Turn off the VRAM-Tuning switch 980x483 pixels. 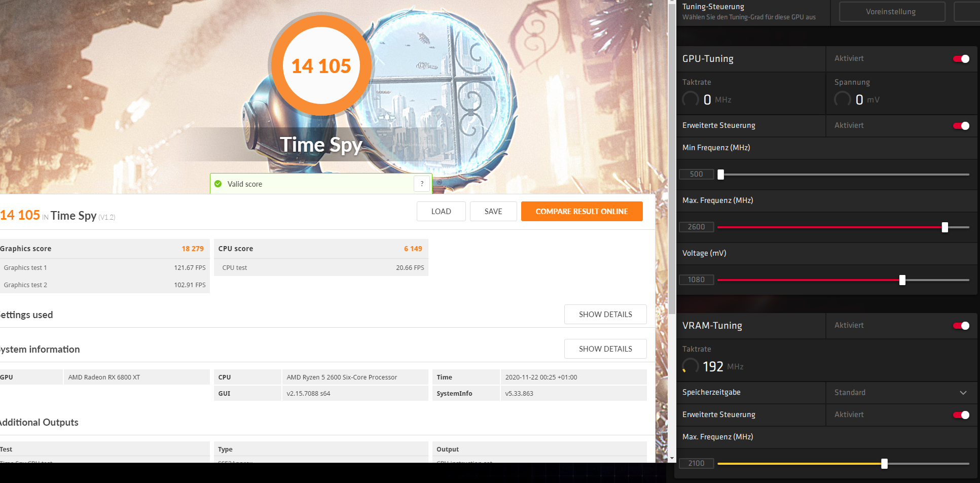(961, 326)
